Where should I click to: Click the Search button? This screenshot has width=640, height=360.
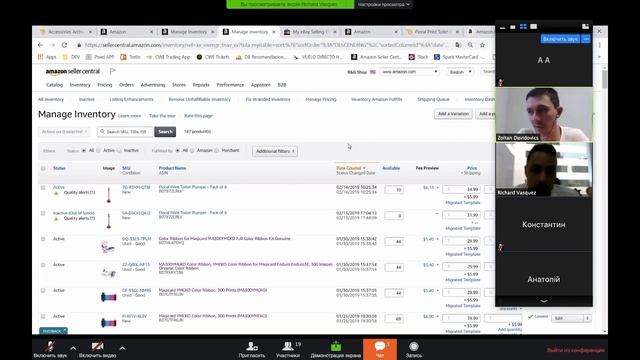[x=165, y=132]
